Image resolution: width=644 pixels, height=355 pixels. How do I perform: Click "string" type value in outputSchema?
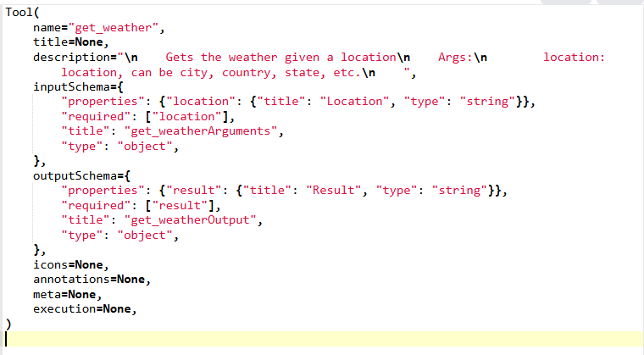tap(459, 191)
